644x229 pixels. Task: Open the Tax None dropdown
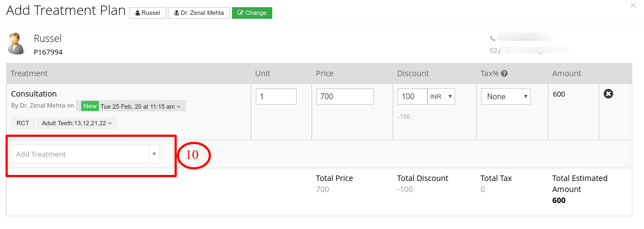coord(505,97)
